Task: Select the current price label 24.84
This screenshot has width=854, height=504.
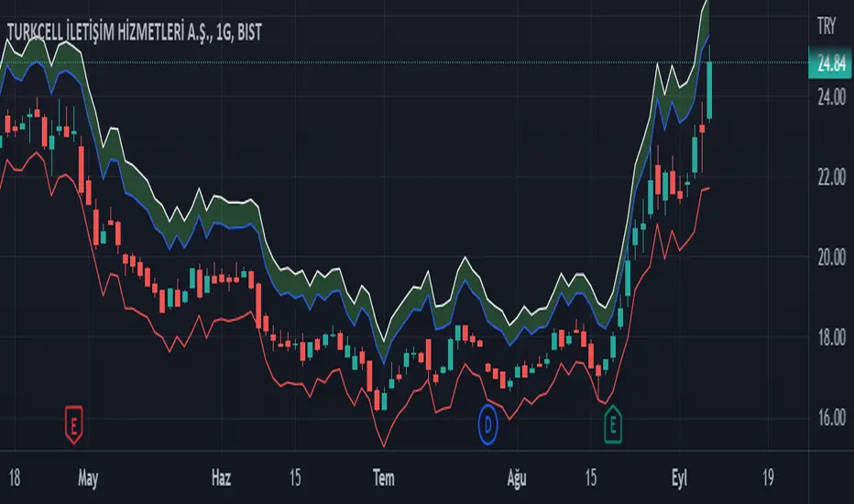Action: 831,63
